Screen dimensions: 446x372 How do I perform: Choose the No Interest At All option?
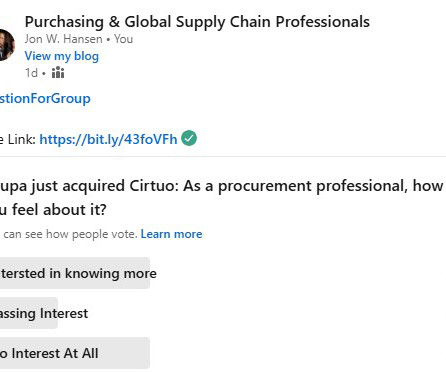coord(75,353)
